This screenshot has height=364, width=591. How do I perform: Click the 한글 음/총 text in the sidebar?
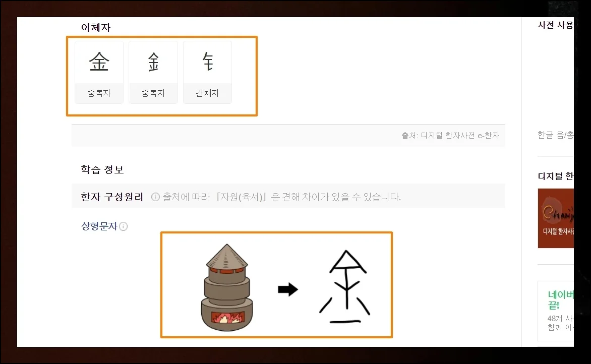click(556, 135)
